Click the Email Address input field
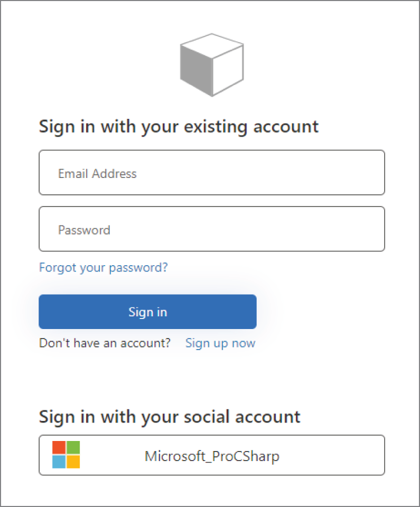This screenshot has height=507, width=420. 211,173
